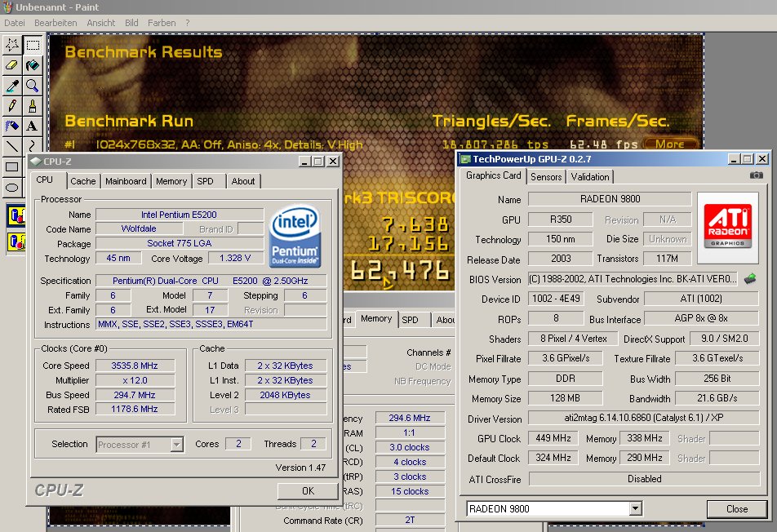Open the Bearbeiten menu

pos(55,23)
